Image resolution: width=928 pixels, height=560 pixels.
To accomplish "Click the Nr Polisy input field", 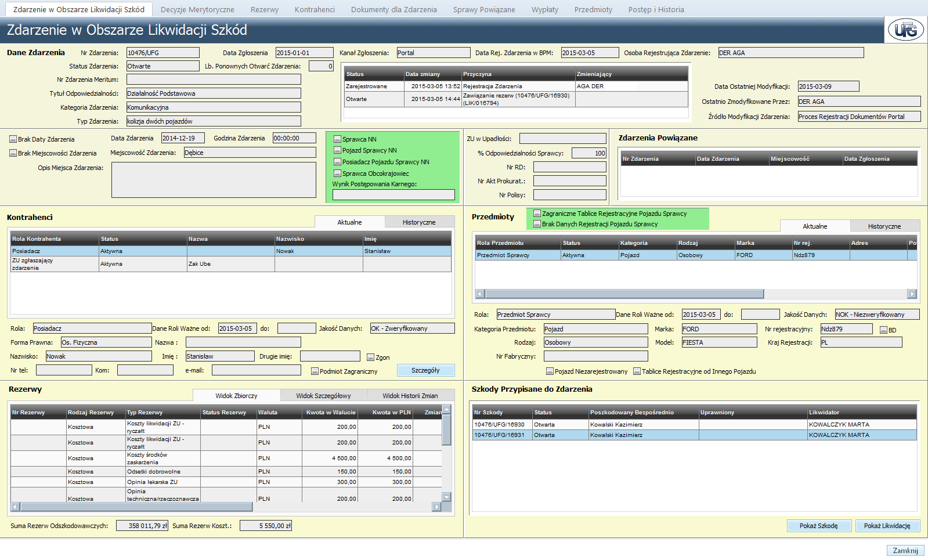I will coord(570,195).
